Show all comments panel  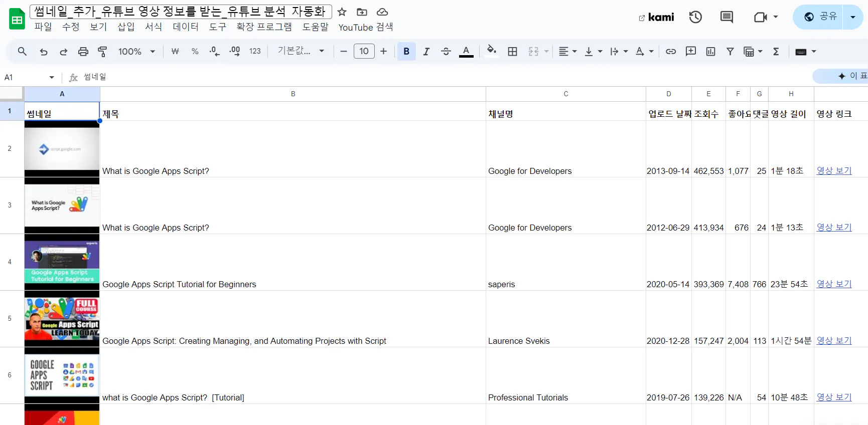pyautogui.click(x=727, y=17)
